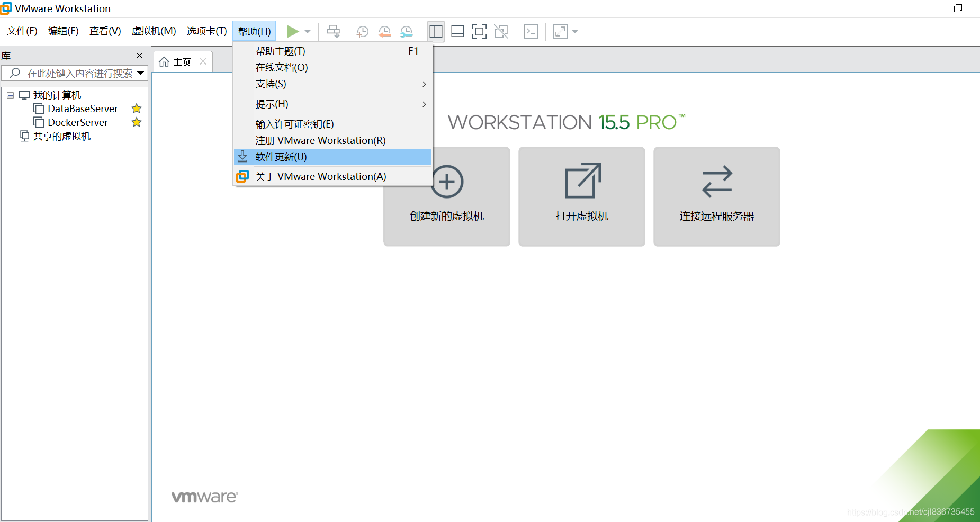980x522 pixels.
Task: Open the 查看(V) menu
Action: 105,31
